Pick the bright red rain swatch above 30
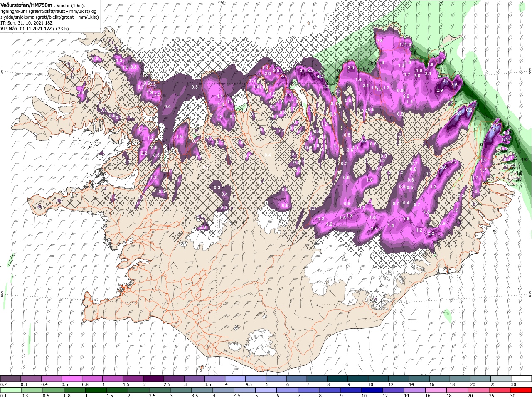Screen dimensions: 532x399 pyautogui.click(x=521, y=390)
